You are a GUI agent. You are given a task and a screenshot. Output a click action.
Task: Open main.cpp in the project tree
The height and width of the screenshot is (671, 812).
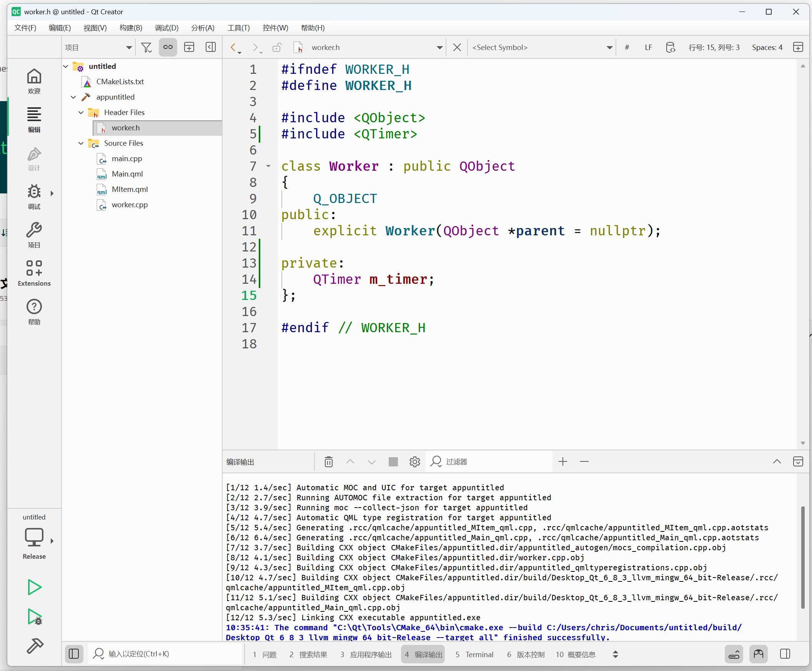pyautogui.click(x=127, y=158)
